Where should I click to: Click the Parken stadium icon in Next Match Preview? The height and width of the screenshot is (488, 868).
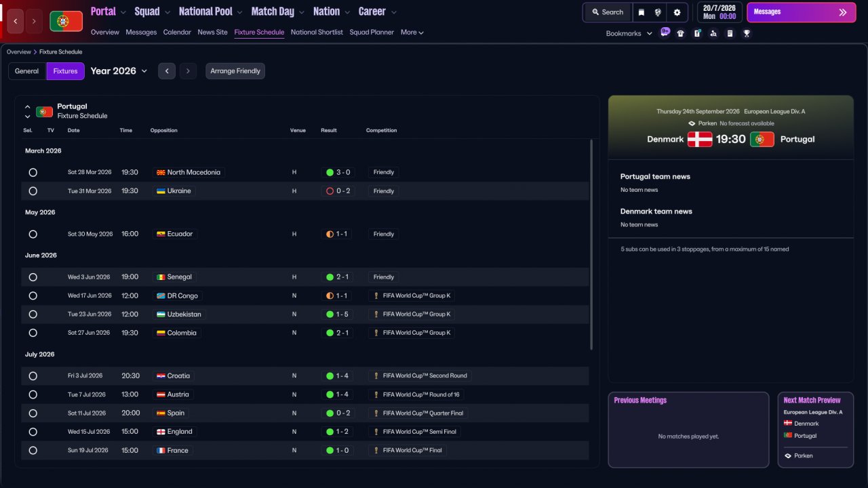pos(787,456)
